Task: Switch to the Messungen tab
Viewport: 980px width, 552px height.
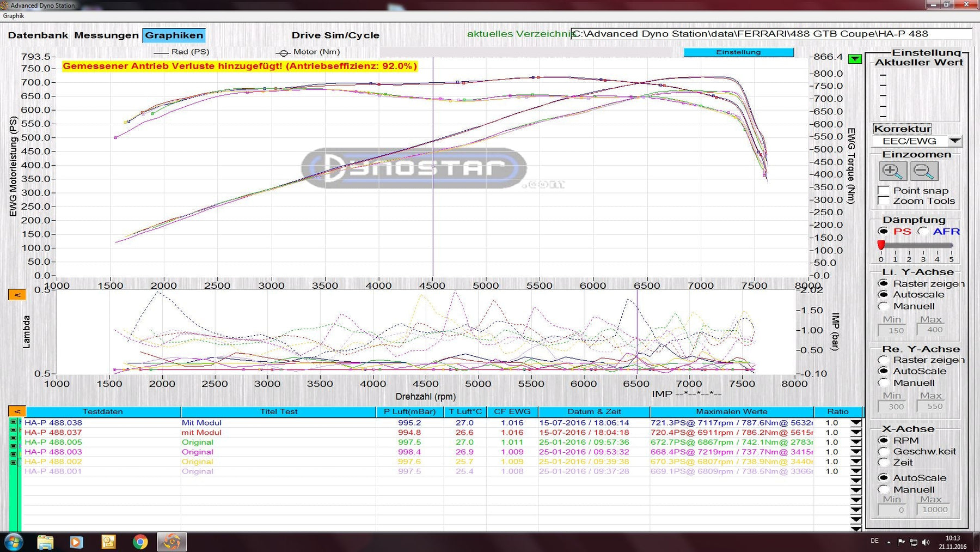Action: (x=106, y=35)
